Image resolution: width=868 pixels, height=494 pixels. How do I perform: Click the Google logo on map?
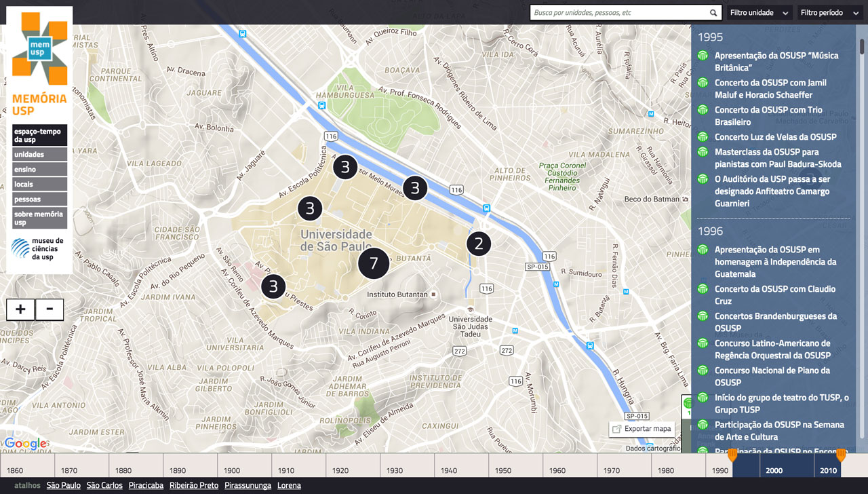[26, 444]
